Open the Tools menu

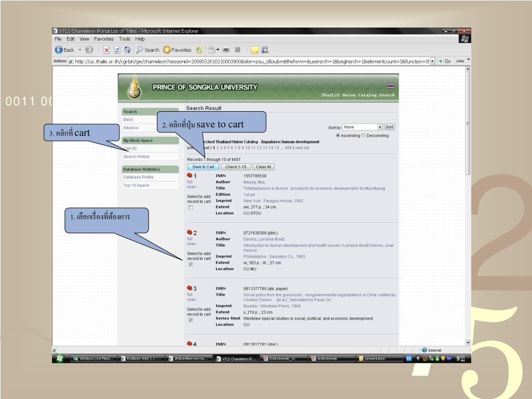click(125, 39)
